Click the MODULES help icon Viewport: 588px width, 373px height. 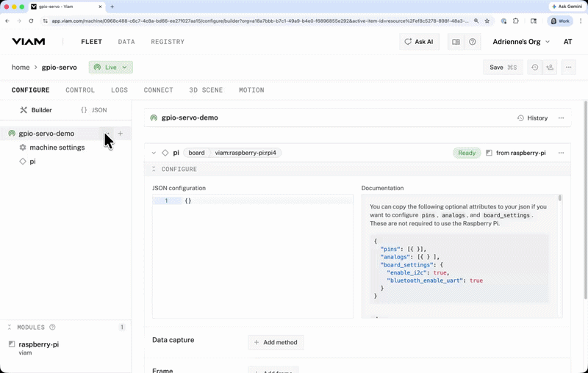(x=52, y=327)
